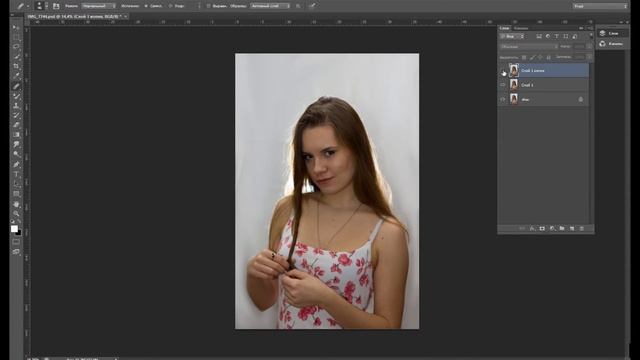Viewport: 640px width, 360px height.
Task: Select the Eyedropper tool
Action: [x=16, y=76]
